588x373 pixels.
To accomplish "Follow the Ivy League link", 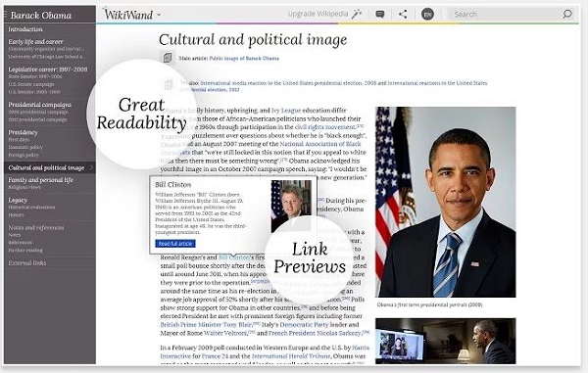I will [x=286, y=111].
